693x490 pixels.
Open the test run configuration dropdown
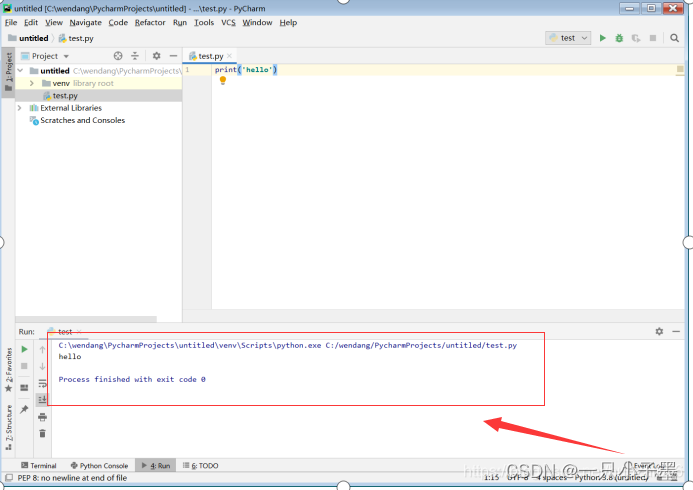point(568,38)
